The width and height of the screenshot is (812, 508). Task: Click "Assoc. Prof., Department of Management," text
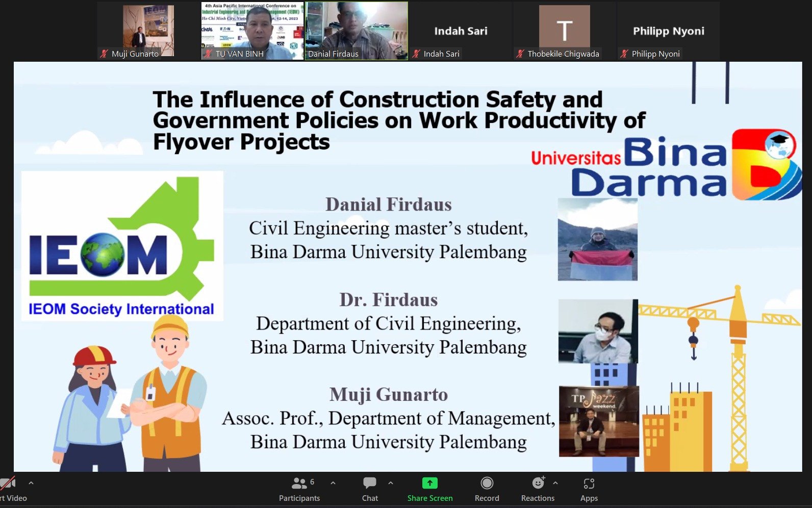[x=389, y=419]
